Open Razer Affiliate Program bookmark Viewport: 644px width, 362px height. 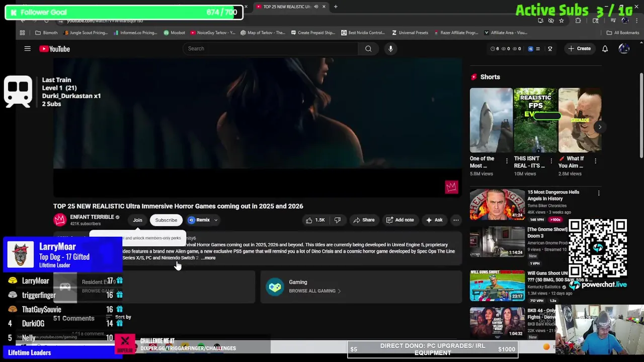(456, 33)
